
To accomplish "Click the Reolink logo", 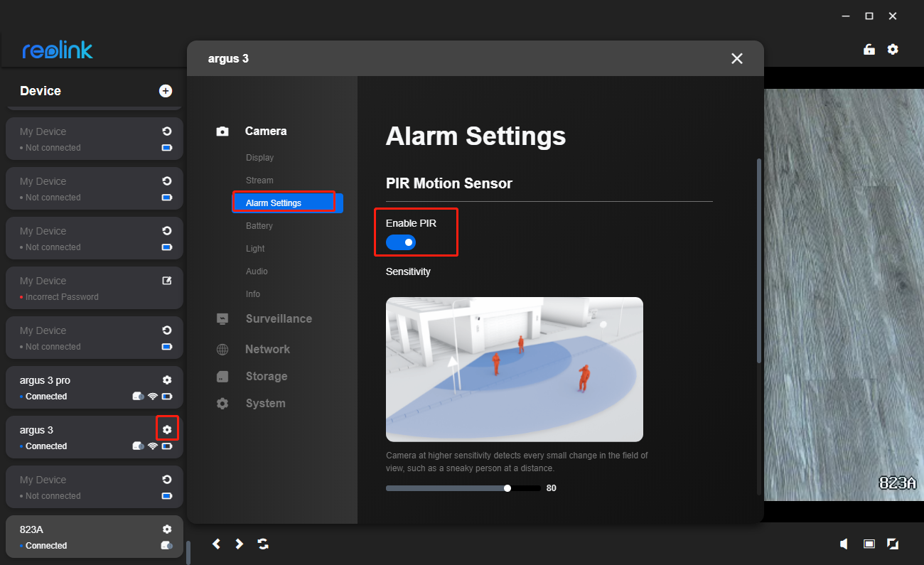I will coord(58,50).
